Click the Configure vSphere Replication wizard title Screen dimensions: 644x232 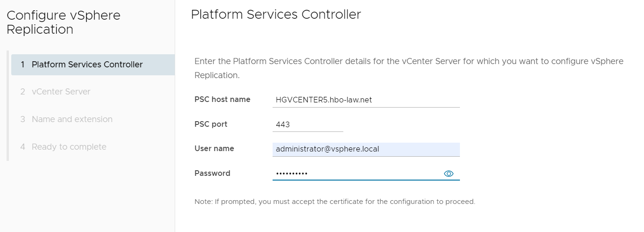pyautogui.click(x=63, y=22)
